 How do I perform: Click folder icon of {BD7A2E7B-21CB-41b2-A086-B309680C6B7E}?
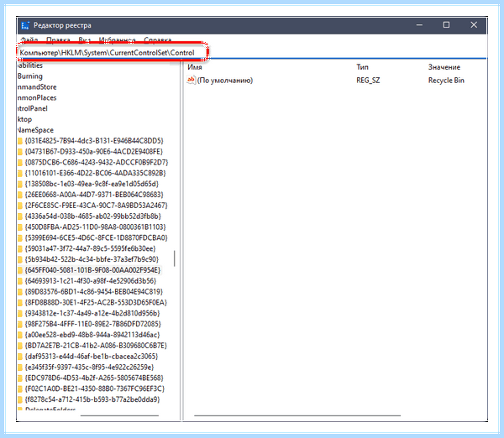pos(20,346)
